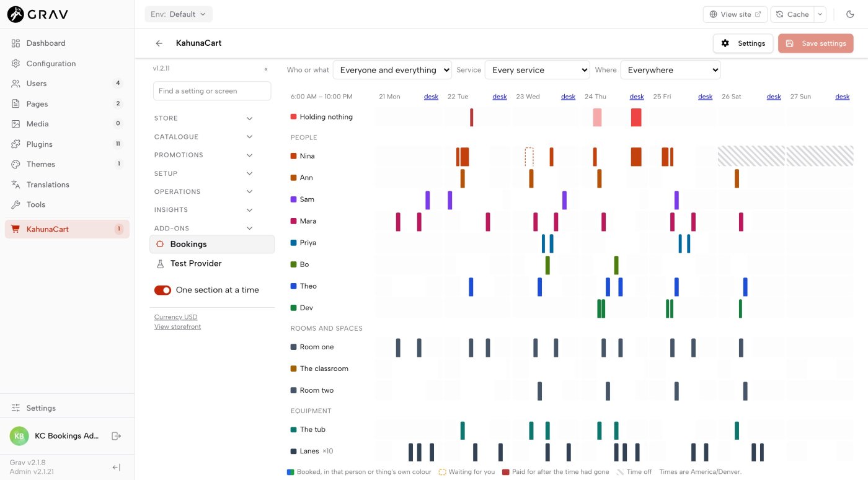Open the Who or what dropdown
The height and width of the screenshot is (480, 868).
coord(392,70)
